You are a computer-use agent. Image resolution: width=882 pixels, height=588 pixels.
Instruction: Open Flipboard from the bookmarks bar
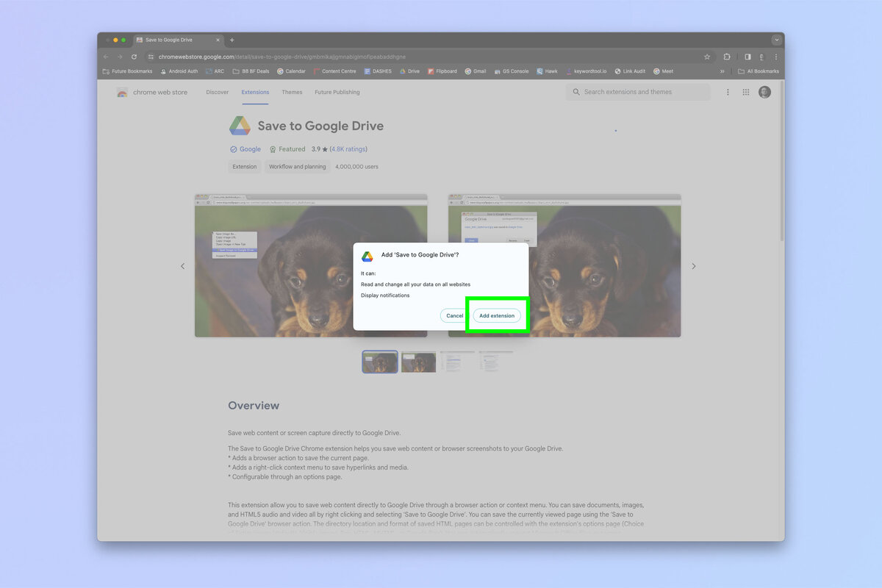[x=442, y=71]
